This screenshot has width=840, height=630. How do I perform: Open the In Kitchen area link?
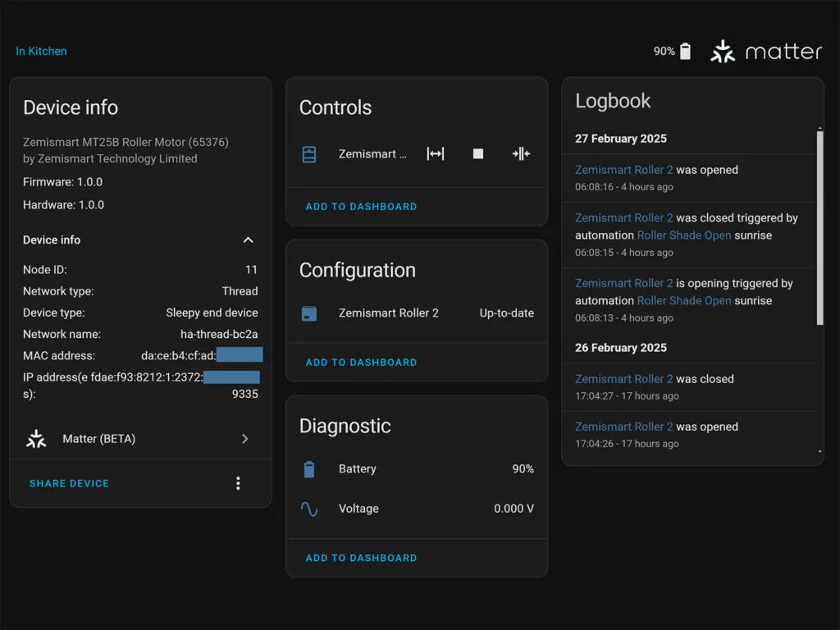click(41, 51)
